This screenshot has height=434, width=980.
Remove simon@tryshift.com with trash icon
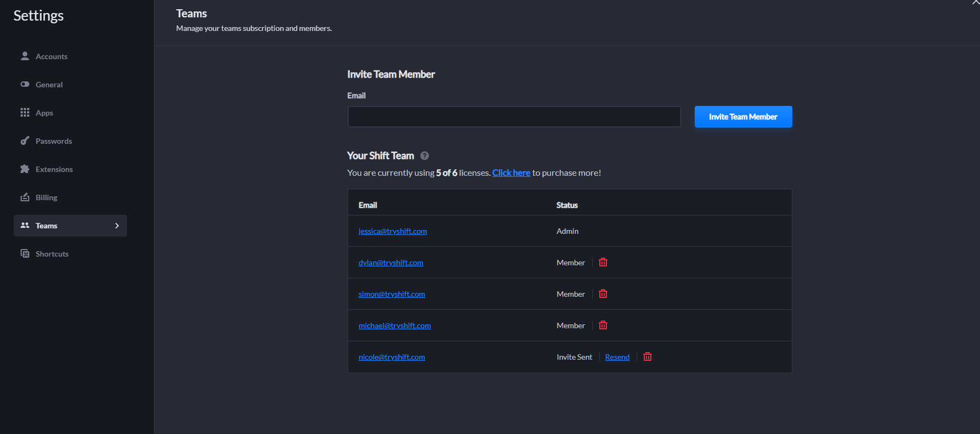click(603, 294)
